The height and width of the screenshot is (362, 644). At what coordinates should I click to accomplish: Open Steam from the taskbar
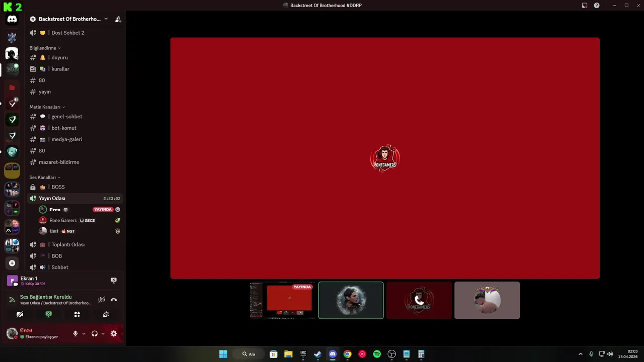point(317,354)
